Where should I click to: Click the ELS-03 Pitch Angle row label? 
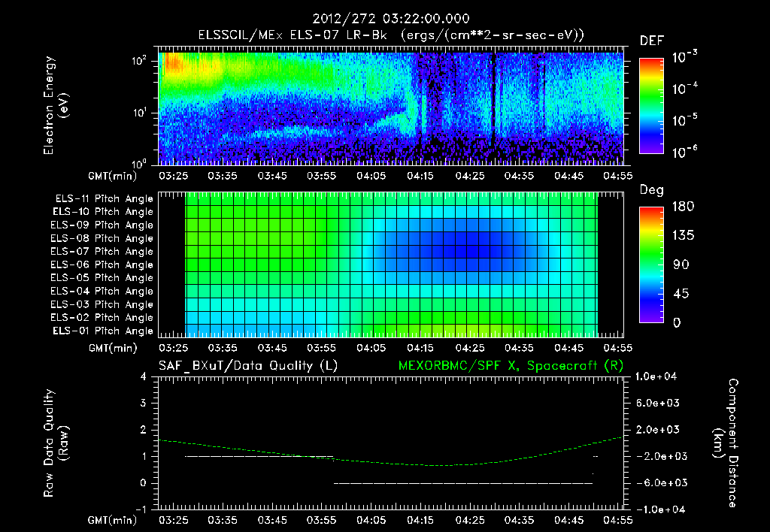click(x=102, y=304)
